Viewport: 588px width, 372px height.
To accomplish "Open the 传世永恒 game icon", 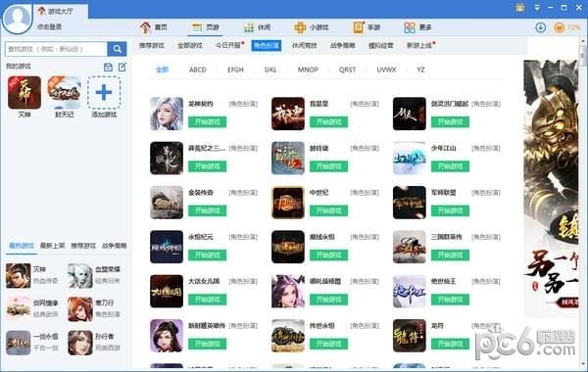I will (x=288, y=336).
